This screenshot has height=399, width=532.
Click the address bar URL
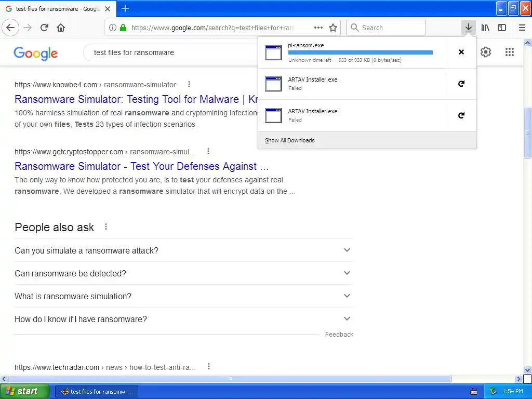click(x=212, y=28)
